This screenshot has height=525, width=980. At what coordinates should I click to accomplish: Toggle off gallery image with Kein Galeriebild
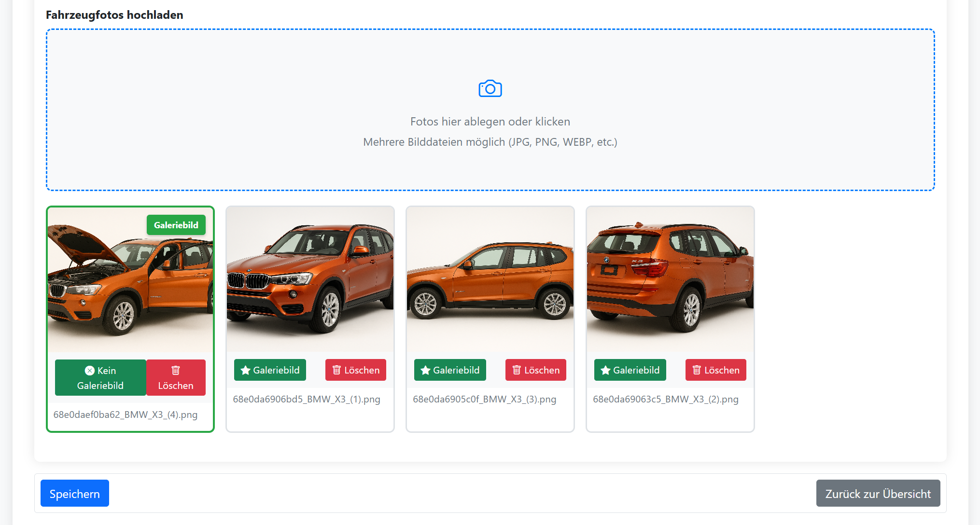pyautogui.click(x=100, y=378)
